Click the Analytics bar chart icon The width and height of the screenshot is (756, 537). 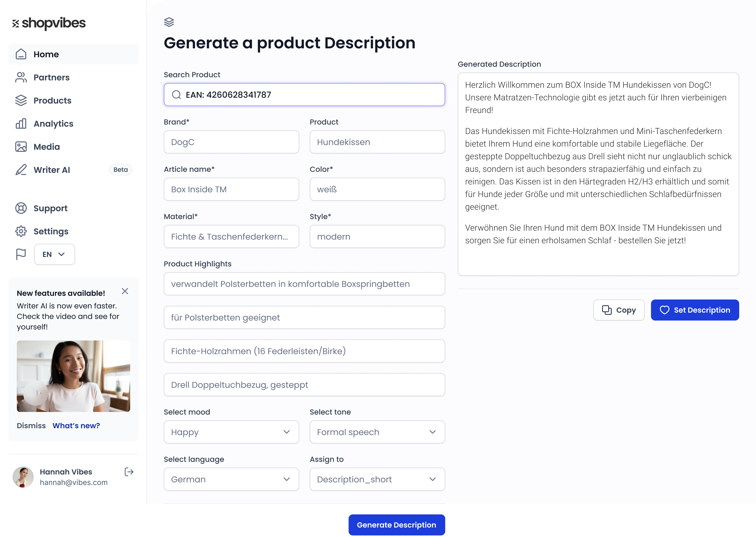pos(21,124)
